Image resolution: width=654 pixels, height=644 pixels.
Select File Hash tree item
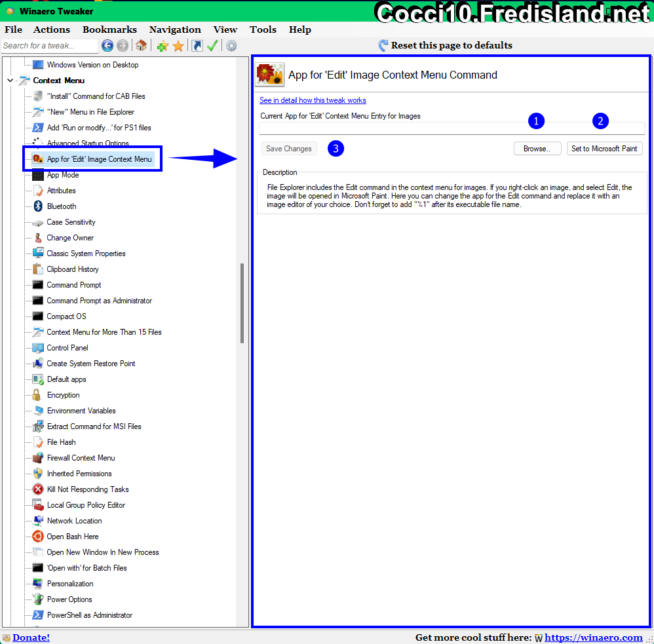pos(62,442)
